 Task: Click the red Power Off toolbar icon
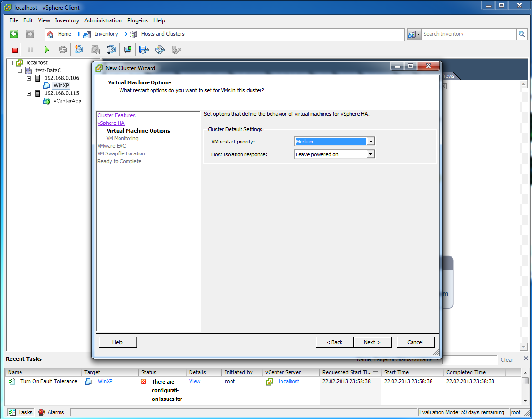pos(15,50)
